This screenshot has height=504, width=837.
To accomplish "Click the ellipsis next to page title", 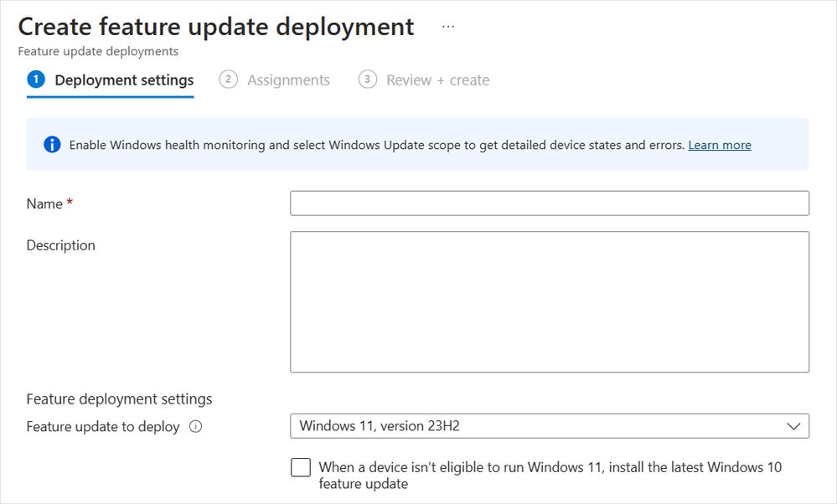I will point(448,26).
